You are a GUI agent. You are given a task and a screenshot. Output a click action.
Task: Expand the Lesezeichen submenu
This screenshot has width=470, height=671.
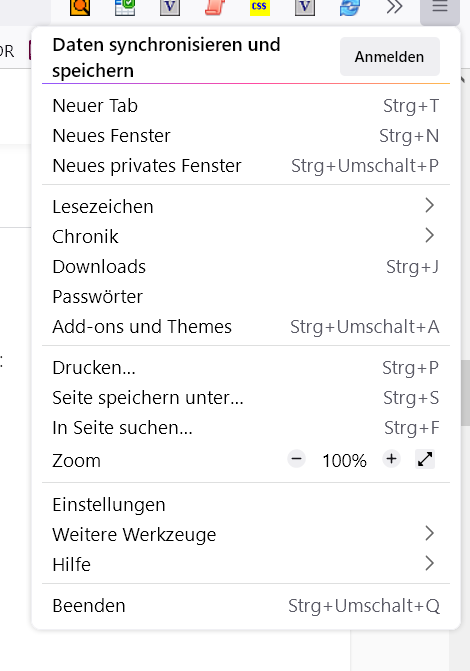tap(246, 206)
